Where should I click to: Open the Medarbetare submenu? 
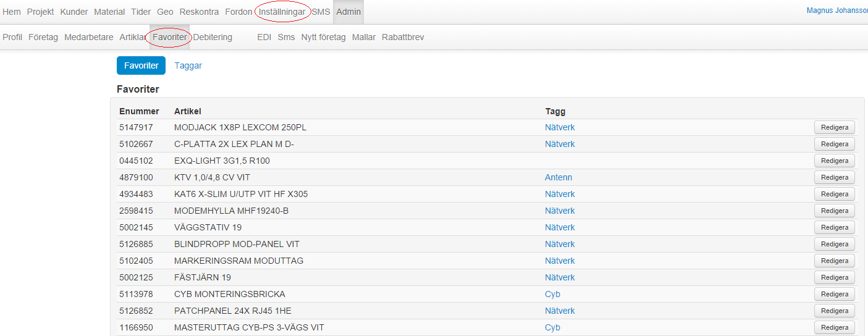89,37
